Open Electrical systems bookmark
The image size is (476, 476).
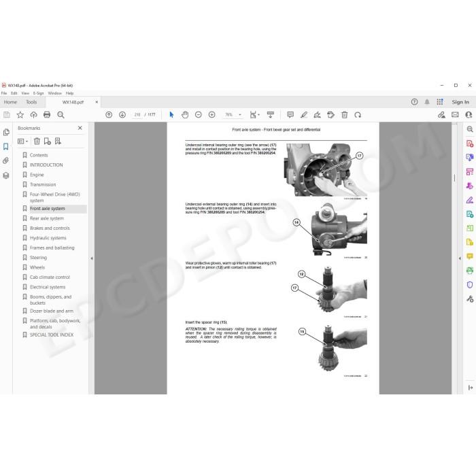[x=48, y=287]
